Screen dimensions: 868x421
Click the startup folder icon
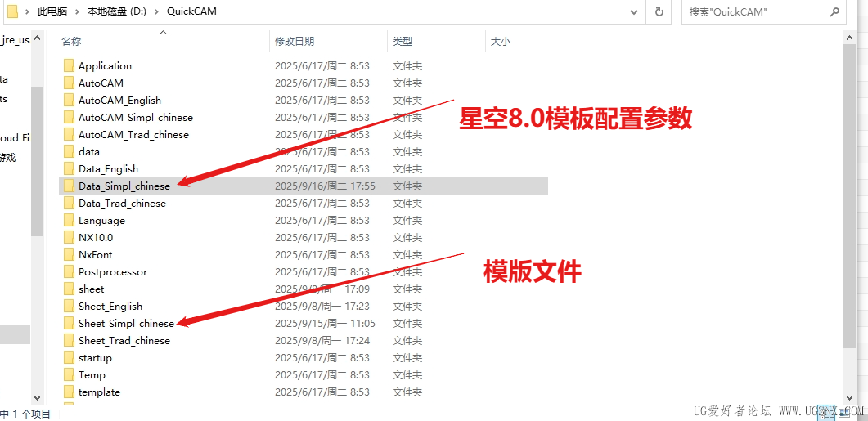pos(69,357)
